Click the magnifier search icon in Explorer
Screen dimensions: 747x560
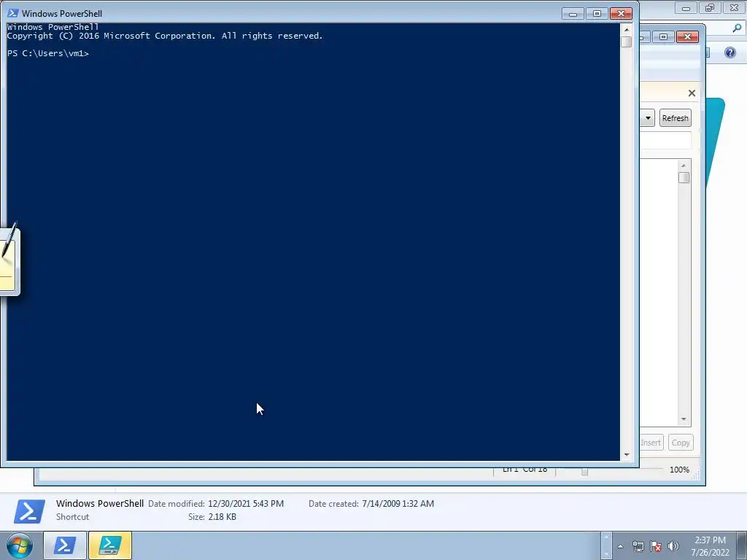[x=737, y=28]
